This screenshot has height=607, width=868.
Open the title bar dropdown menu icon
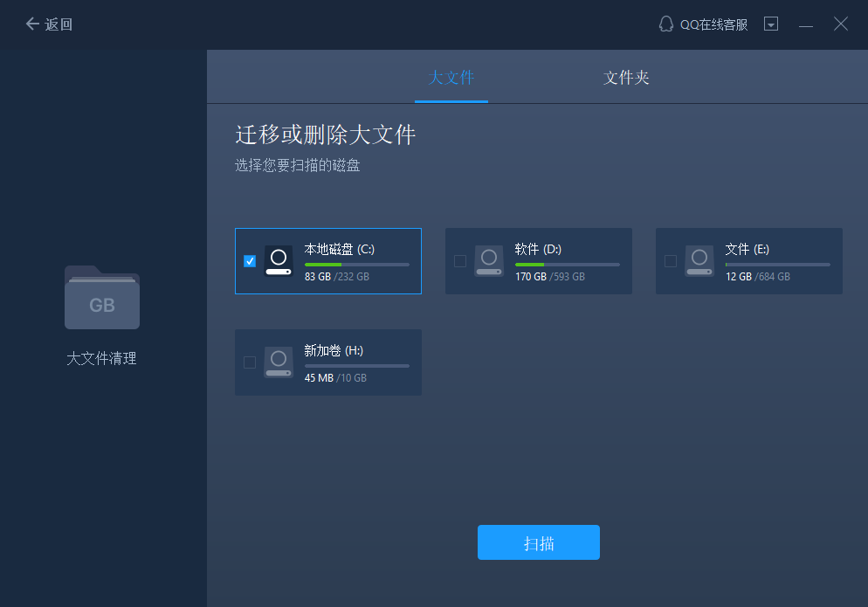[x=771, y=24]
